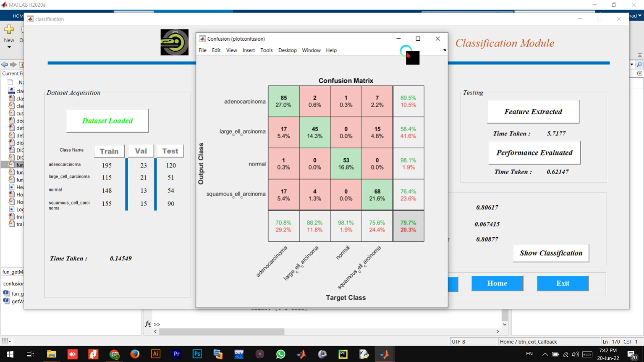Click overall accuracy cell '79.7% 20.3%'
Screen dimensions: 644x362
408,226
